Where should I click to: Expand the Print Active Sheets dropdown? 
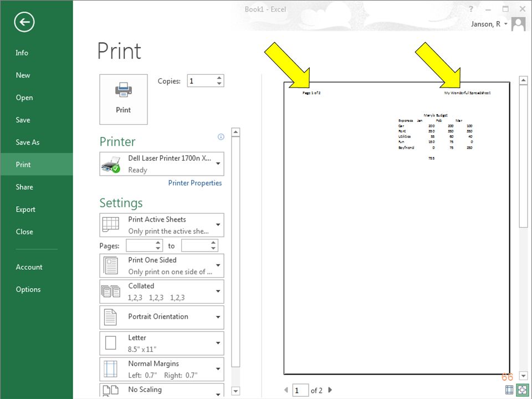pyautogui.click(x=161, y=225)
